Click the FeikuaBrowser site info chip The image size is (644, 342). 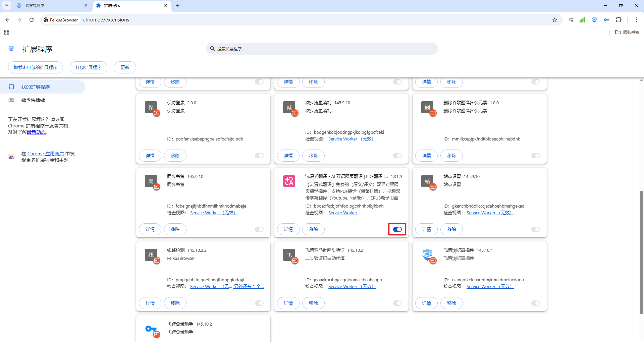click(x=61, y=20)
